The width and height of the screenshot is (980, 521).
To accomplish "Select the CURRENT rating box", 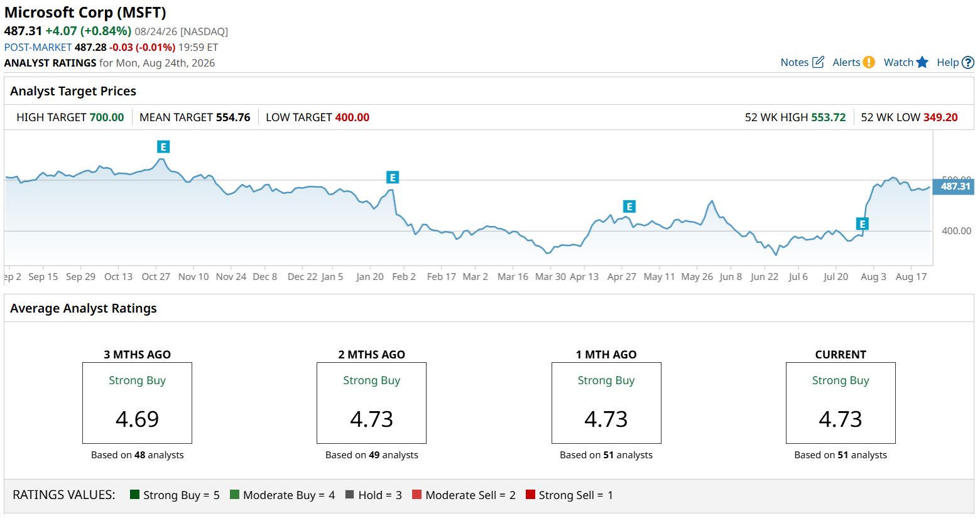I will tap(841, 403).
